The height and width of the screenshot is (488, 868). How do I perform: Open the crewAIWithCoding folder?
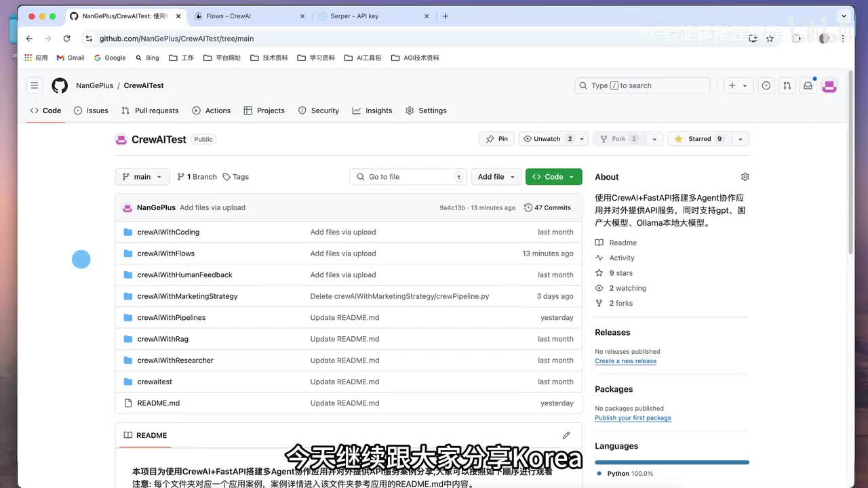168,232
